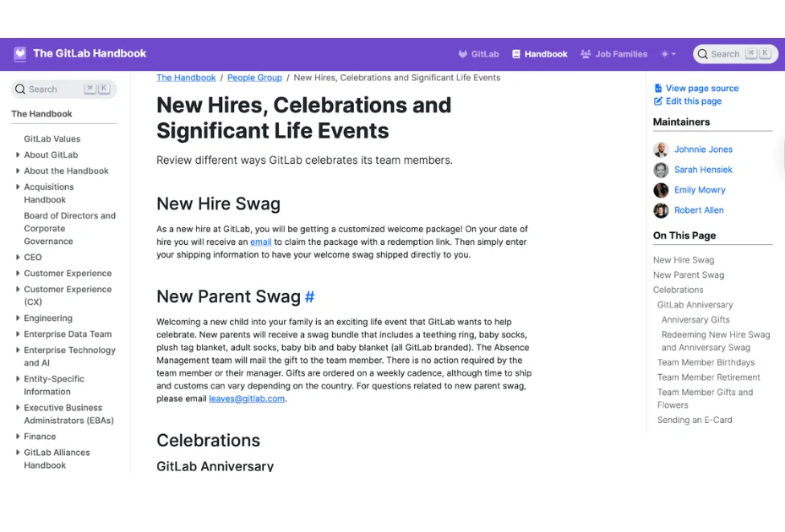785x532 pixels.
Task: Jump to Anniversary Gifts in On This Page
Action: pos(695,320)
